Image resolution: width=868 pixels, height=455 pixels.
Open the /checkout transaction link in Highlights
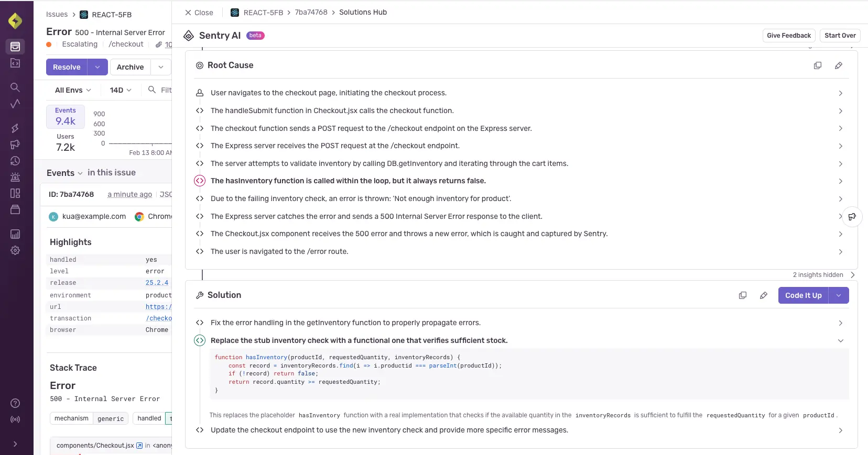pyautogui.click(x=159, y=318)
